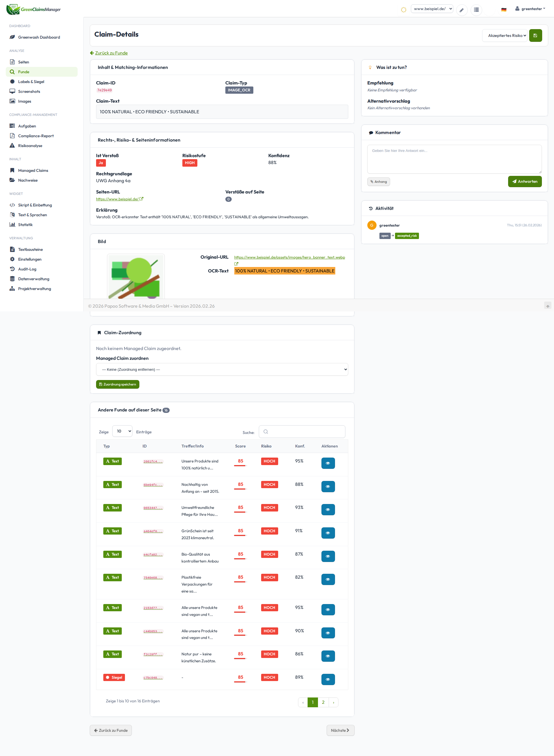Expand the Managed Claim zuordnen select
The height and width of the screenshot is (756, 554).
coord(222,369)
